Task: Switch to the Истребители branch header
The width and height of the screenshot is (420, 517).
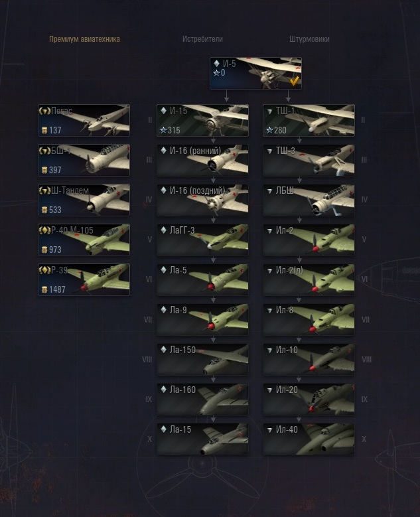Action: [202, 39]
